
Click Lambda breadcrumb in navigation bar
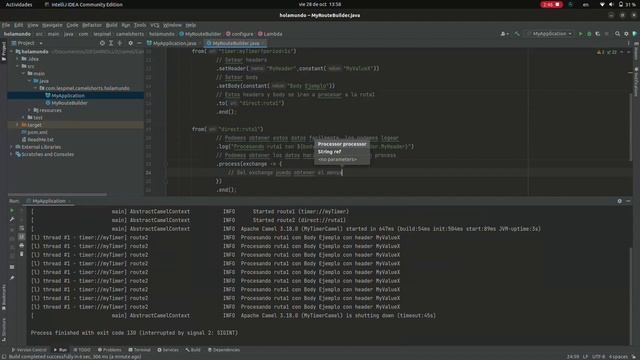(x=270, y=34)
